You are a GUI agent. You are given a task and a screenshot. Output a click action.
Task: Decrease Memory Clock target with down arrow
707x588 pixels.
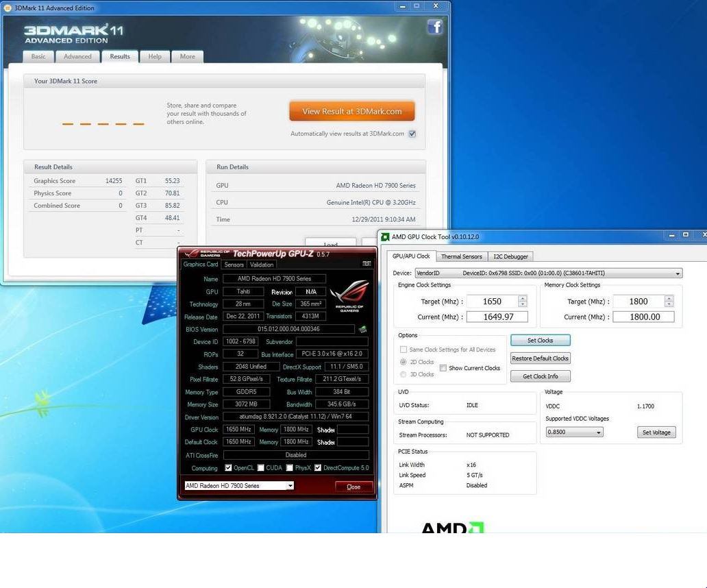pos(669,304)
